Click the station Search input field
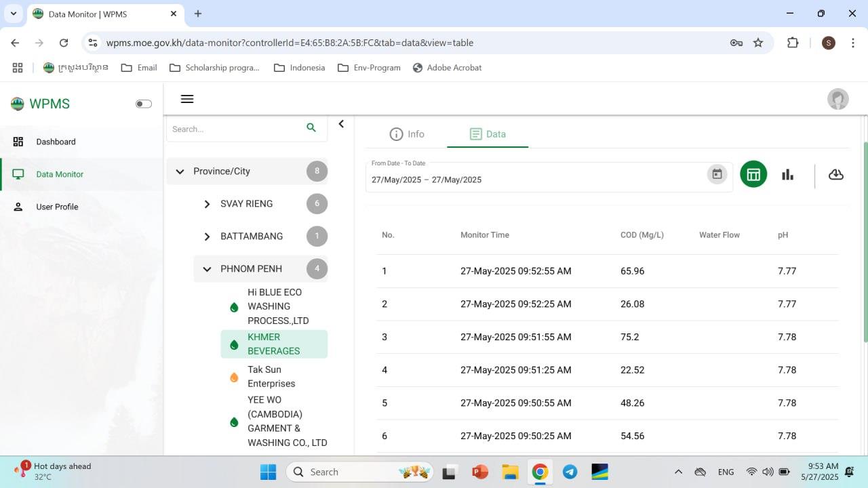The image size is (868, 488). click(x=234, y=129)
